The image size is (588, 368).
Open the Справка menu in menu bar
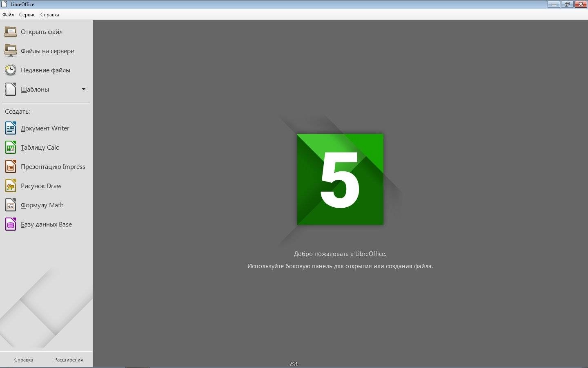pos(50,15)
